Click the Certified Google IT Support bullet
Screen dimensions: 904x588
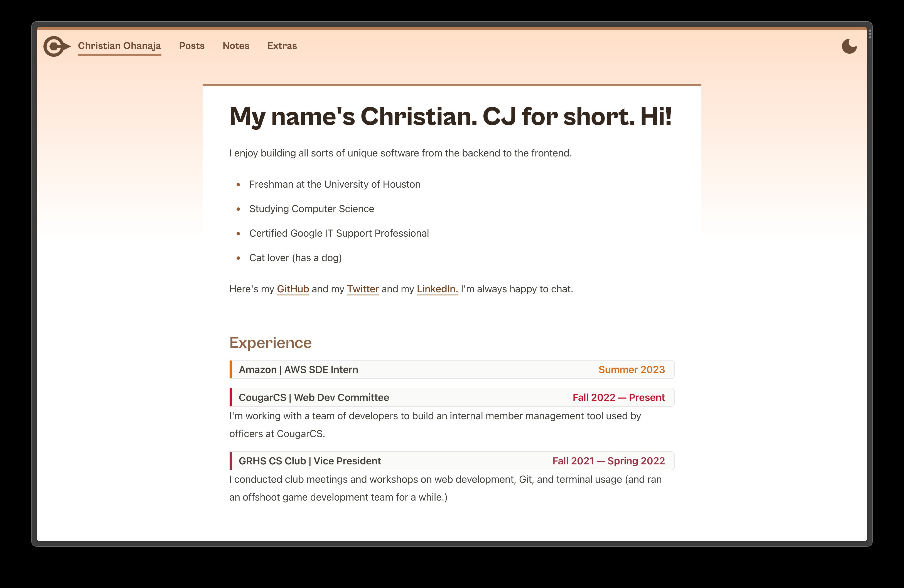(339, 233)
